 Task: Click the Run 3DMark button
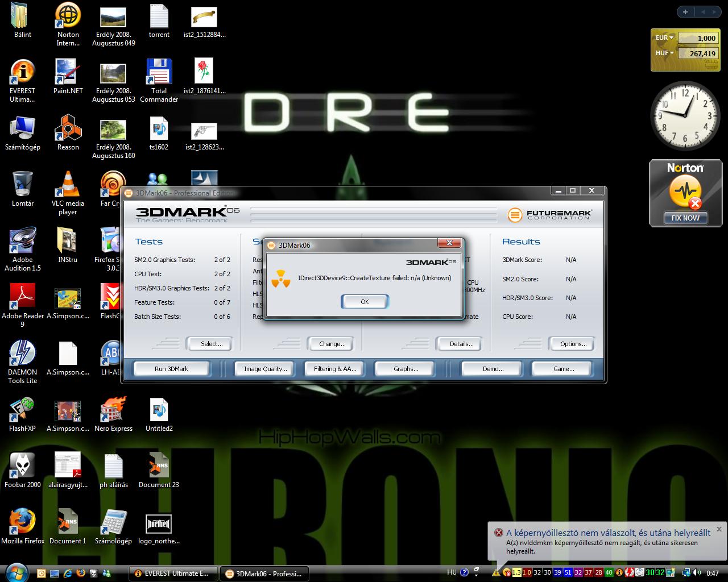tap(171, 369)
